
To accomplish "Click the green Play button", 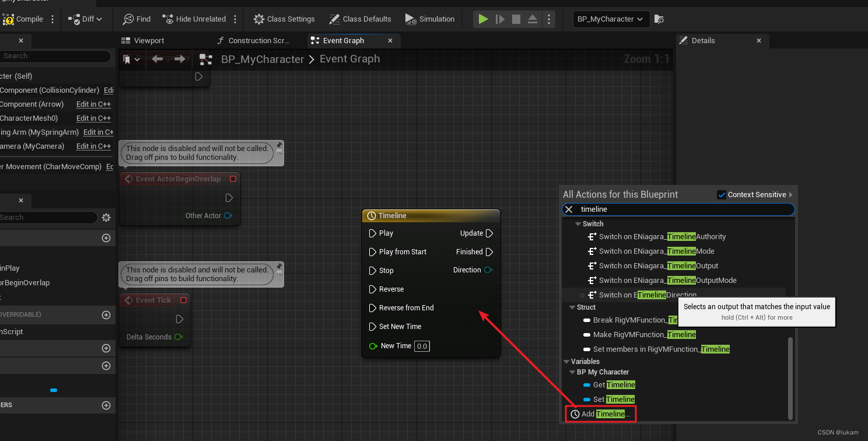I will [483, 19].
